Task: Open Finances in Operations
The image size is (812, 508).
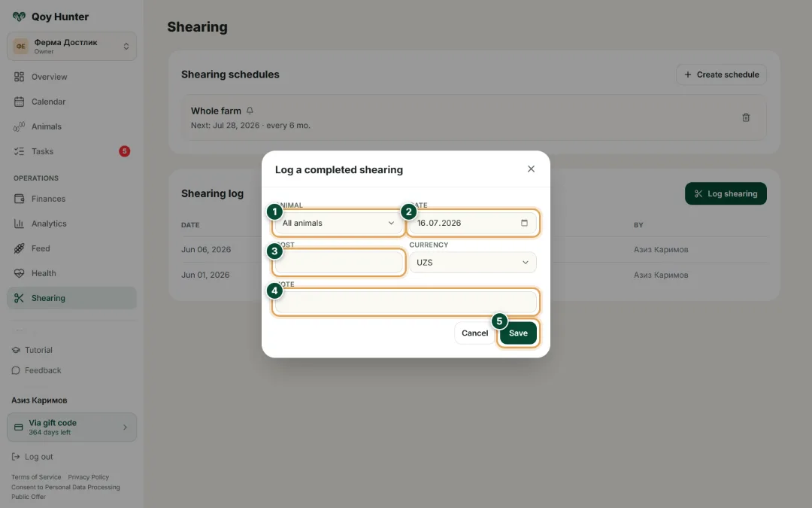Action: (71, 199)
